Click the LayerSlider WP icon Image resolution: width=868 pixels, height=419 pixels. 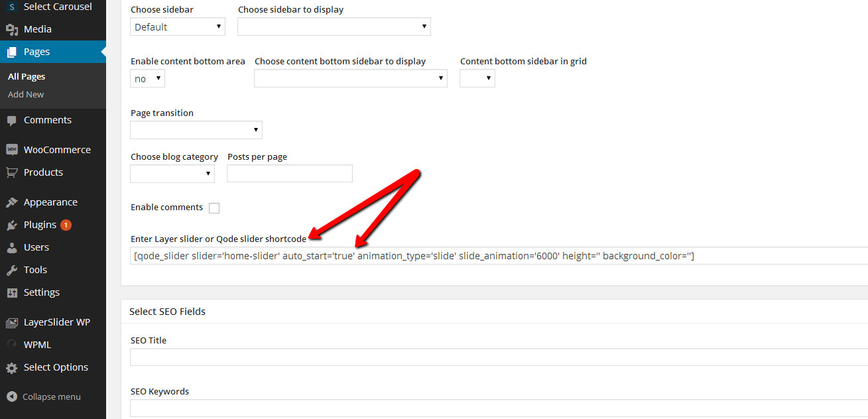pos(11,323)
